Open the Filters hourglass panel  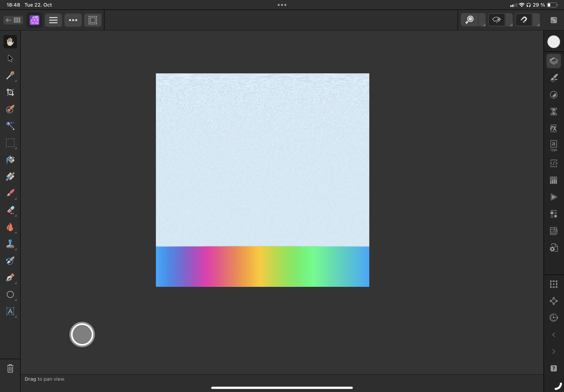pos(554,112)
